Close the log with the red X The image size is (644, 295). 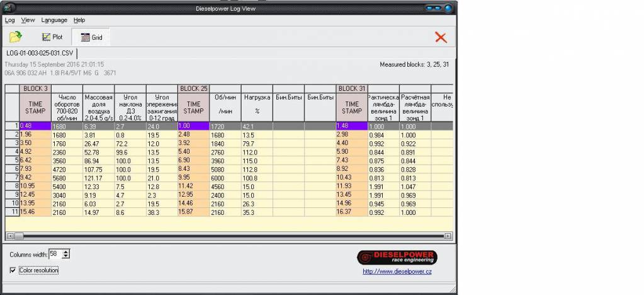441,37
